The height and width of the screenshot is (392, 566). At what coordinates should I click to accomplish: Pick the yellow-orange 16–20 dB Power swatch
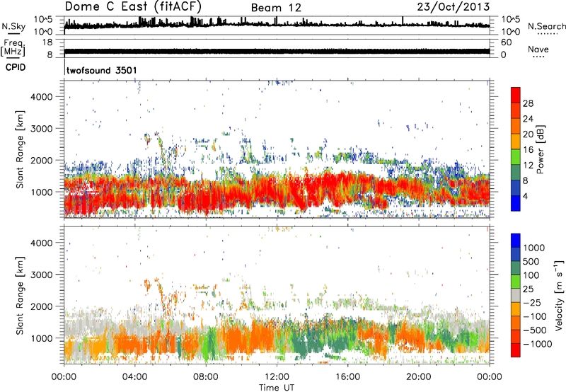click(x=516, y=141)
